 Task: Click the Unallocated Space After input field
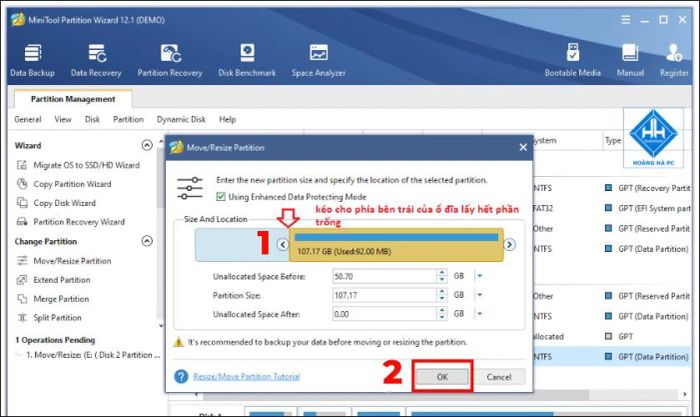[x=384, y=314]
